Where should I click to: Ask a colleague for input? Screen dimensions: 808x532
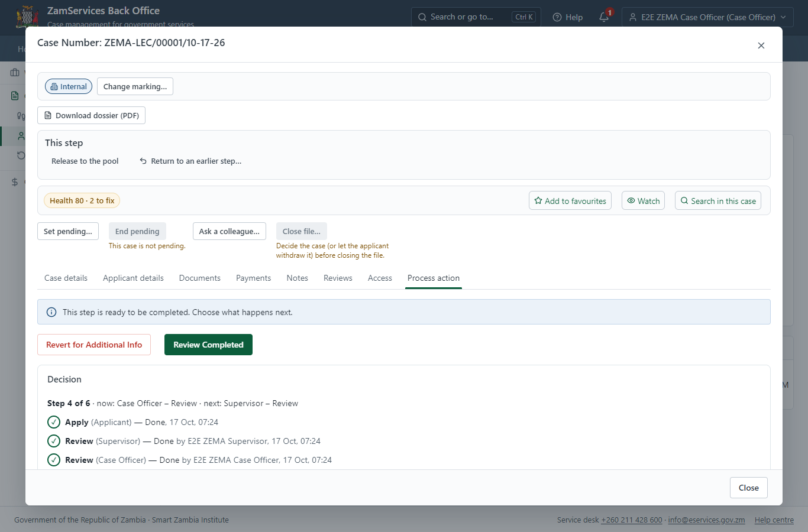click(230, 231)
